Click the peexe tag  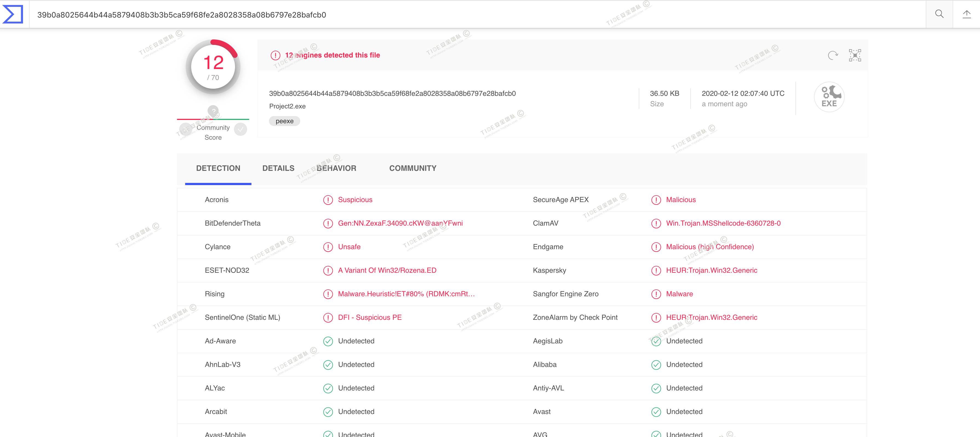284,121
